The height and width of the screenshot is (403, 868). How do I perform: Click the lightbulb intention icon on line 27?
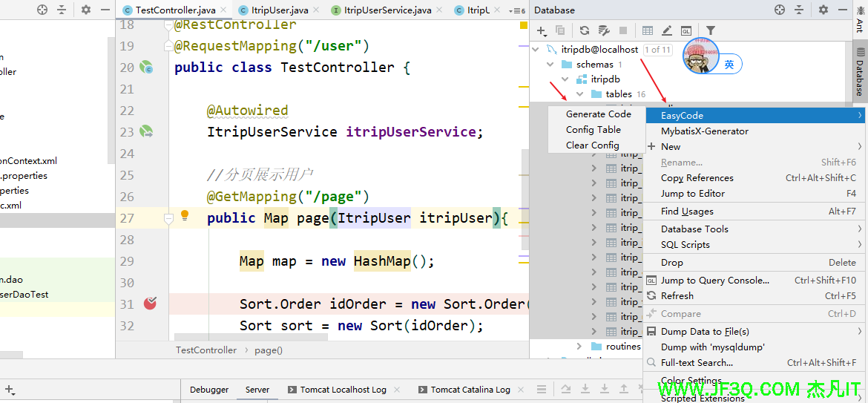pyautogui.click(x=185, y=216)
